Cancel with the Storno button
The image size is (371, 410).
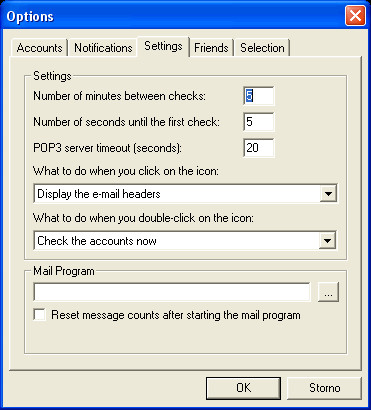pos(324,388)
